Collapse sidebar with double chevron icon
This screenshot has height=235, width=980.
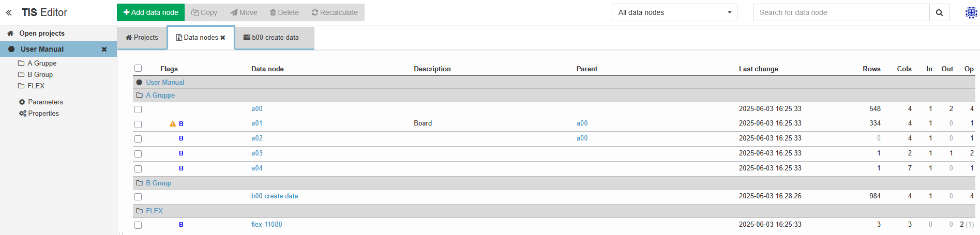(x=9, y=12)
